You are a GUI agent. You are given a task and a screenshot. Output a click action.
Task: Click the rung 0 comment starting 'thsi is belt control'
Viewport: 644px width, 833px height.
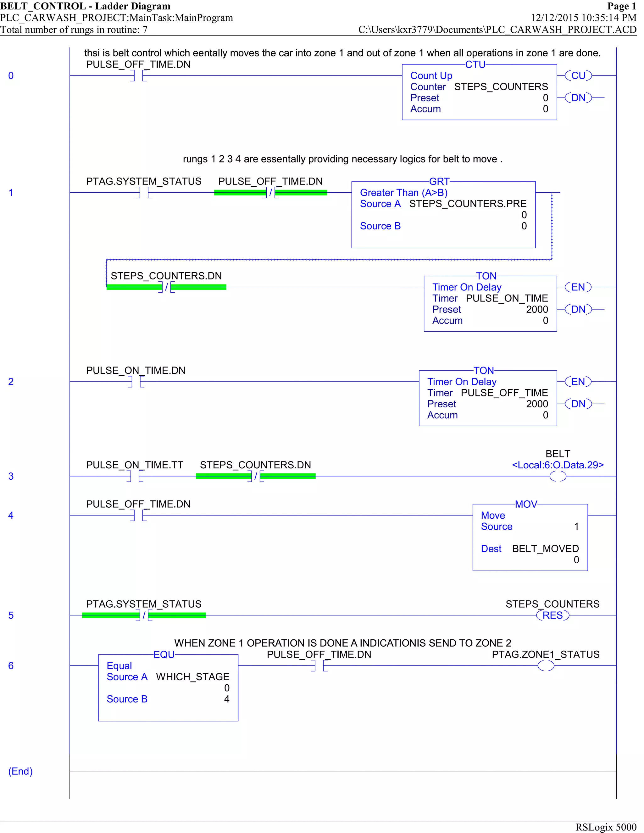tap(343, 53)
